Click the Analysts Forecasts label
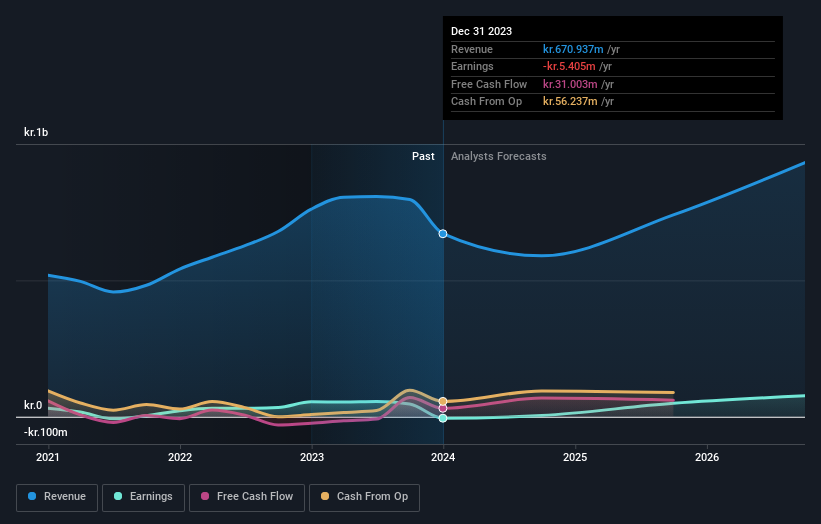Screen dimensions: 821x524 tap(498, 156)
